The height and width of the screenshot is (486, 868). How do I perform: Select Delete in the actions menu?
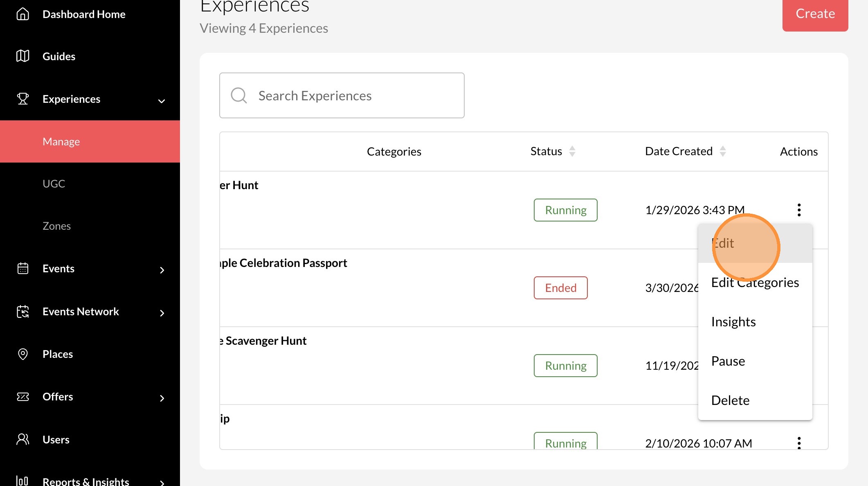coord(730,400)
